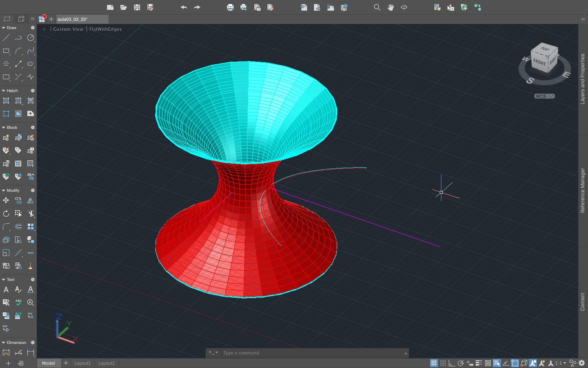The width and height of the screenshot is (588, 368).
Task: Open the WCS coordinate system dropdown
Action: [x=544, y=96]
